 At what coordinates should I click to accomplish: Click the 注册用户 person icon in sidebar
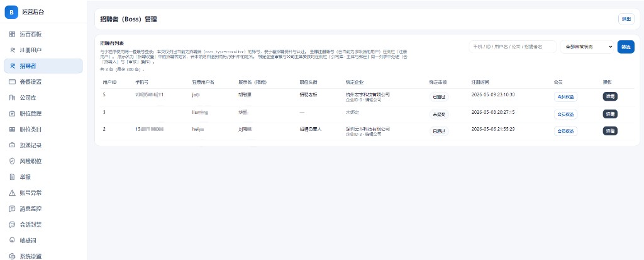tap(13, 50)
